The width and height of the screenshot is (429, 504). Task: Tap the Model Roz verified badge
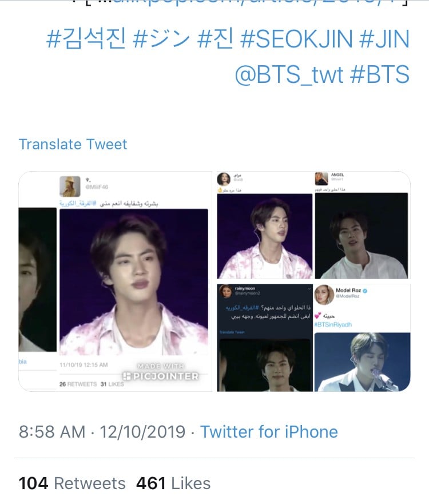(x=365, y=291)
